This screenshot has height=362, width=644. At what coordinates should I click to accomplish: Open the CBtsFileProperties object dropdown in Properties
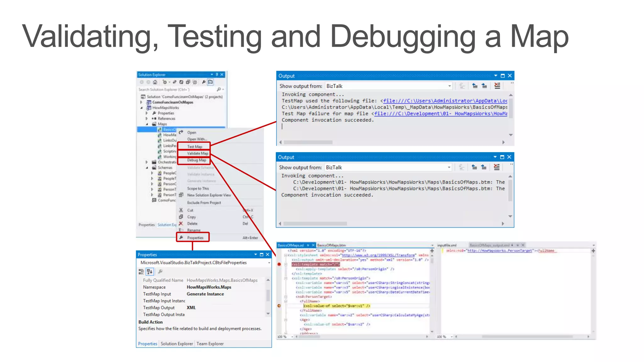pyautogui.click(x=269, y=263)
